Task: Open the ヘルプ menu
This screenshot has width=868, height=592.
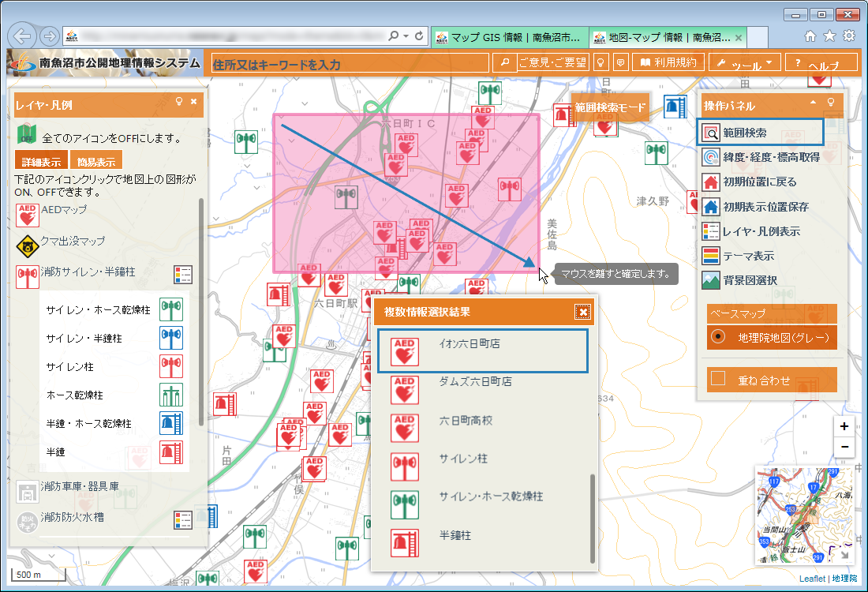Action: (x=821, y=62)
